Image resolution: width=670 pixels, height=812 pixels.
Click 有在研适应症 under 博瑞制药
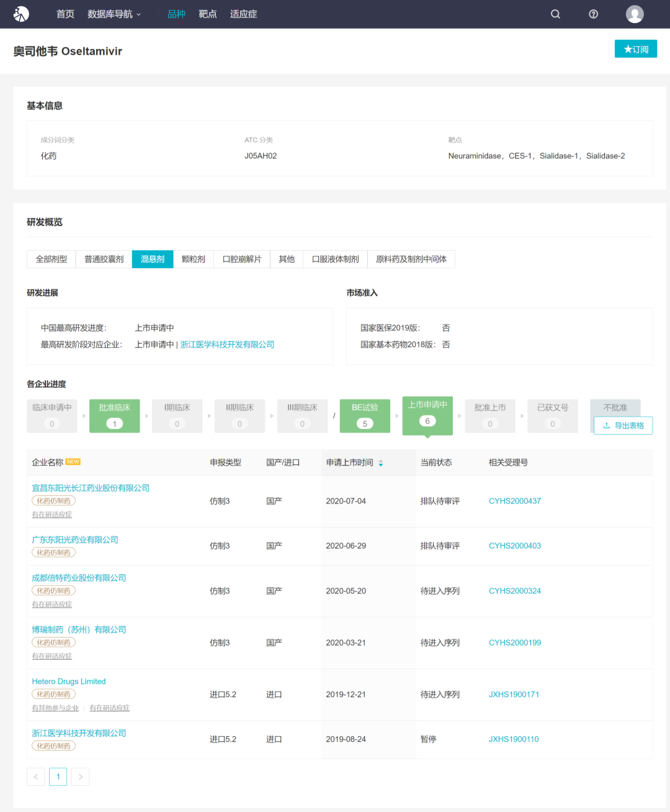[52, 656]
